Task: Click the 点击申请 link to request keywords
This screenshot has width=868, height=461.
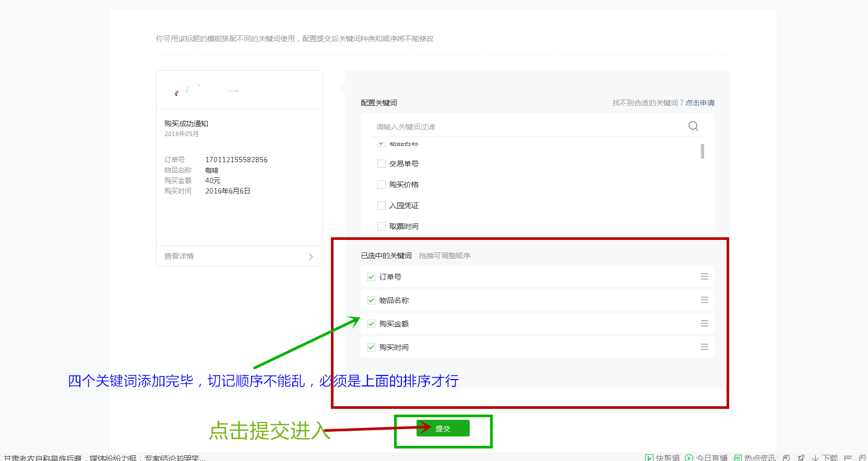Action: click(700, 103)
